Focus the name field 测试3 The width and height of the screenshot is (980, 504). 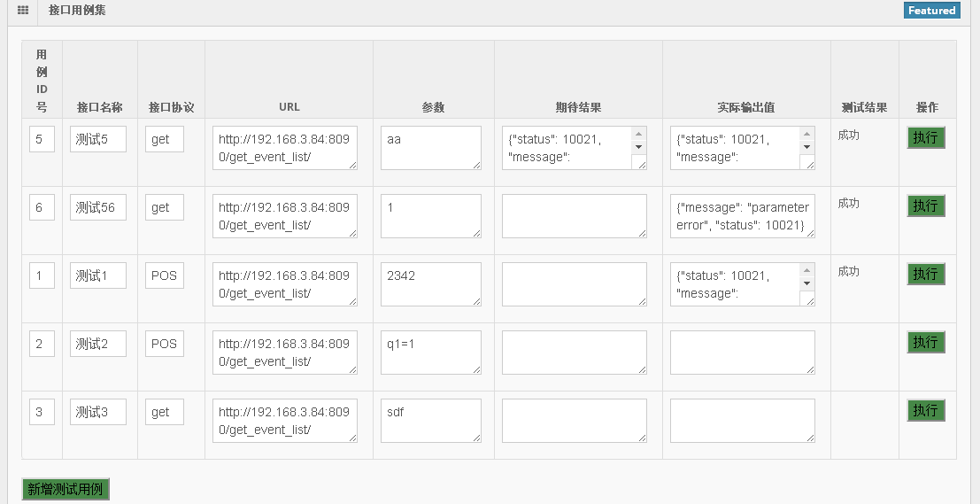pos(98,412)
